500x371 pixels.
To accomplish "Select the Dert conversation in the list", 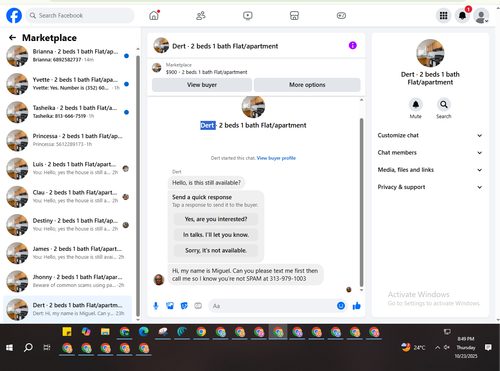I will (68, 309).
